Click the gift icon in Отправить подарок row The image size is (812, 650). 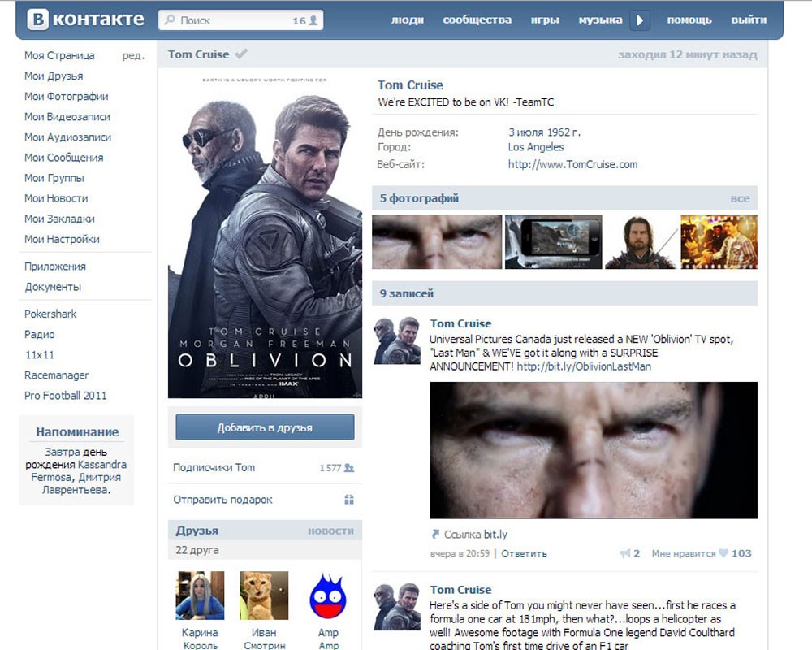coord(349,500)
